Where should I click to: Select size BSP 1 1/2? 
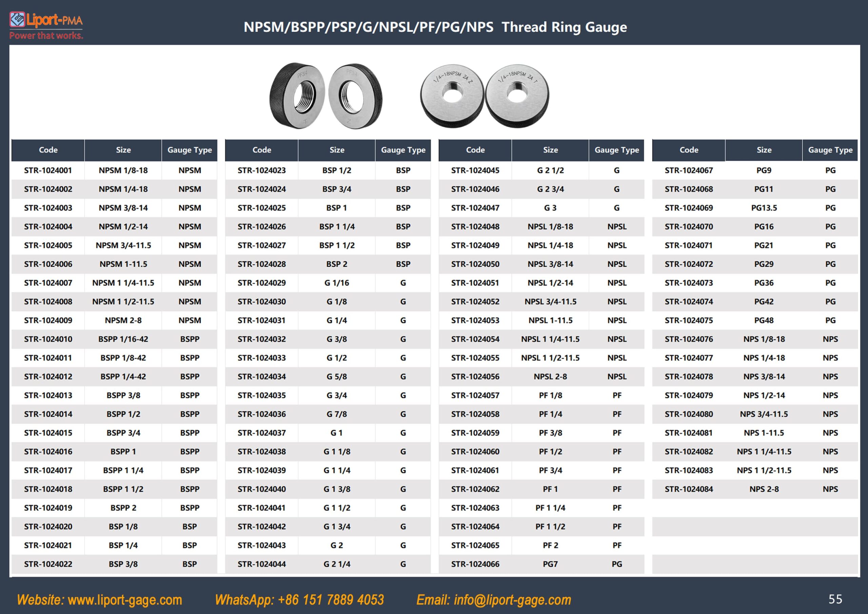tap(337, 246)
